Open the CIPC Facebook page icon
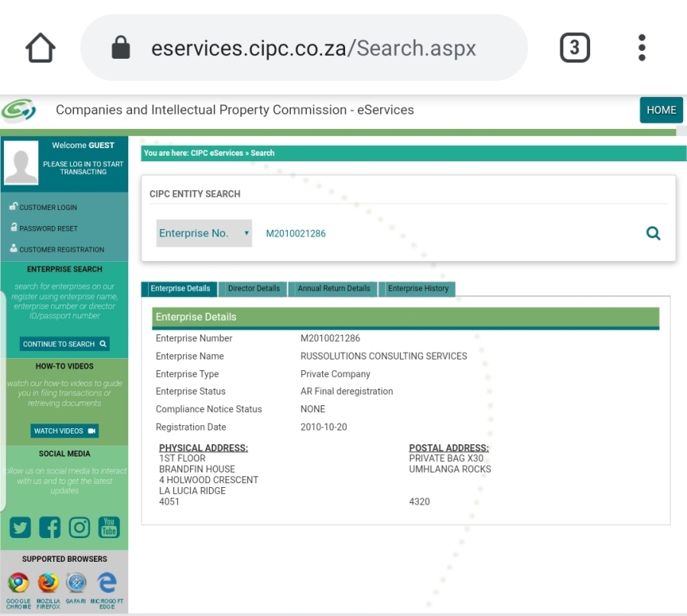The width and height of the screenshot is (687, 616). click(50, 527)
